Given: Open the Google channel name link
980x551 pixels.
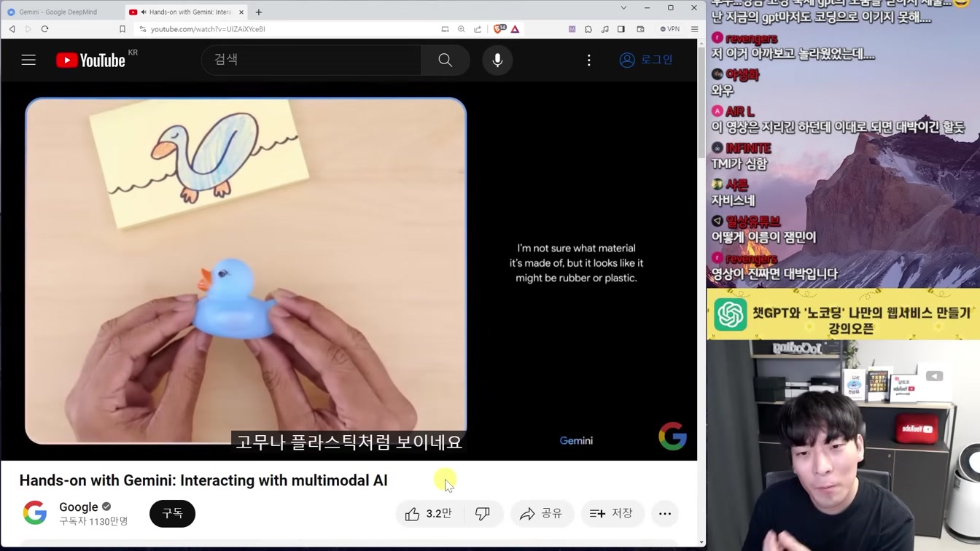Looking at the screenshot, I should (79, 507).
